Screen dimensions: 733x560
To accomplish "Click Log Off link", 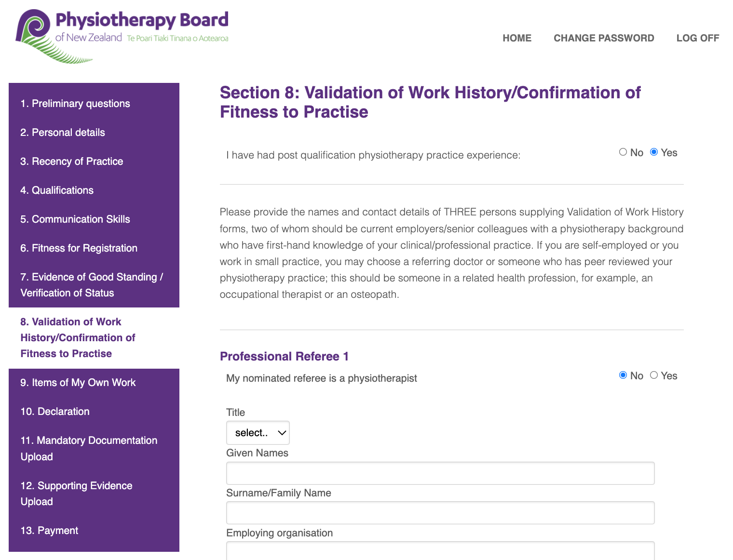I will (x=697, y=38).
